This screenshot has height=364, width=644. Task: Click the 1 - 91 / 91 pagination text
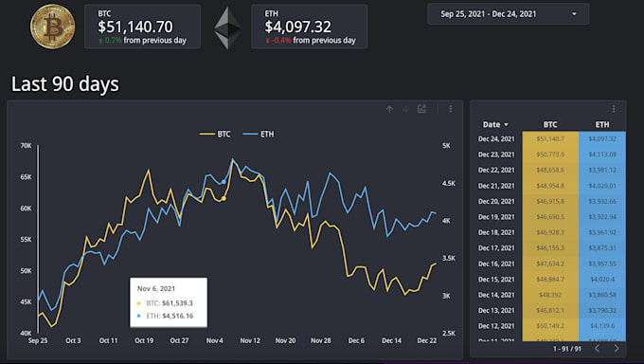point(566,349)
